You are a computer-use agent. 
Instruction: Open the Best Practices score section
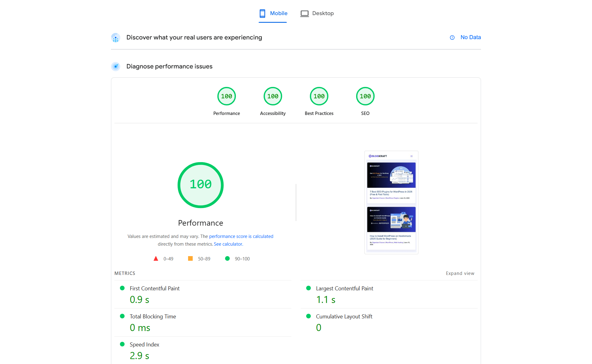[319, 96]
